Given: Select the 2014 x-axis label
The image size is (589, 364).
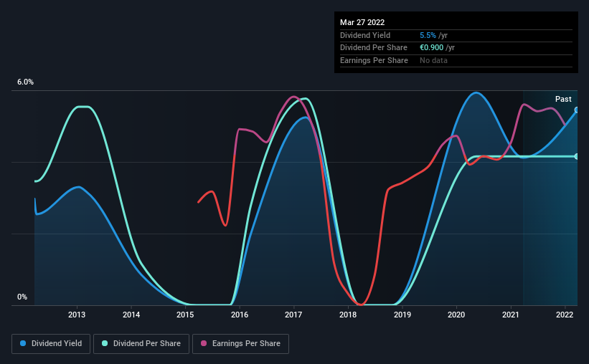Looking at the screenshot, I should pyautogui.click(x=131, y=315).
